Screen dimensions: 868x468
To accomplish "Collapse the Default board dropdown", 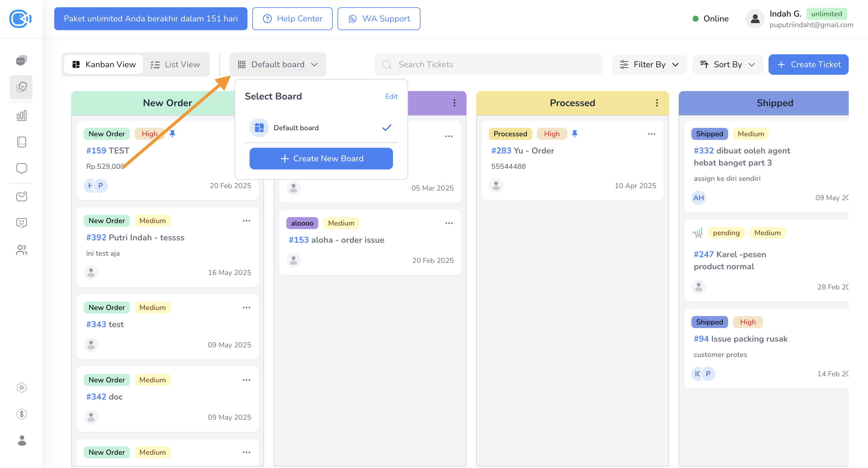I will point(278,65).
